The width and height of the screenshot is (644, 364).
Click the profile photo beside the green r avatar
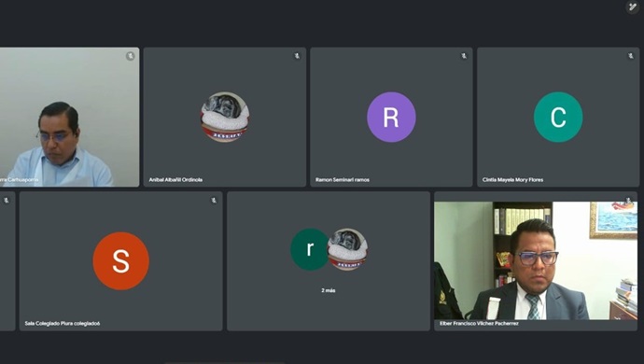[x=347, y=249]
